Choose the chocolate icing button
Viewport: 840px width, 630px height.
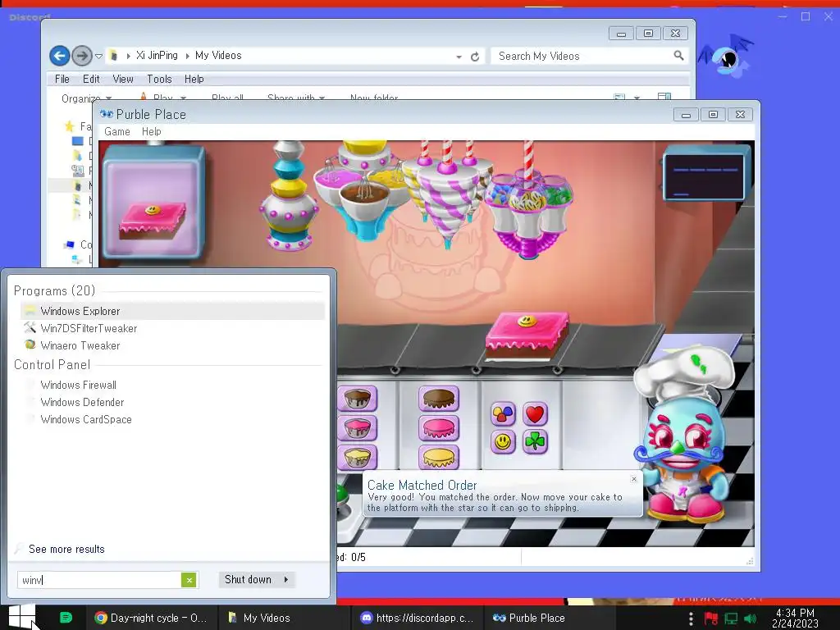coord(439,399)
